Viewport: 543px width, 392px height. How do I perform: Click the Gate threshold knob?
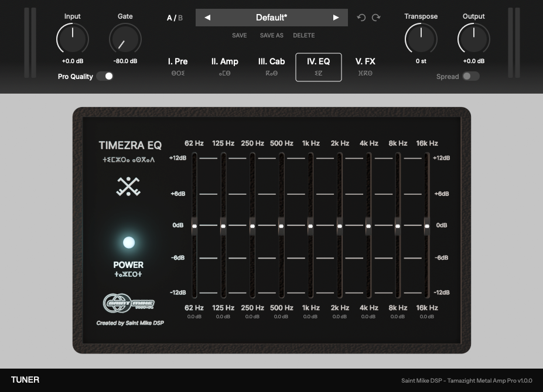pos(125,38)
